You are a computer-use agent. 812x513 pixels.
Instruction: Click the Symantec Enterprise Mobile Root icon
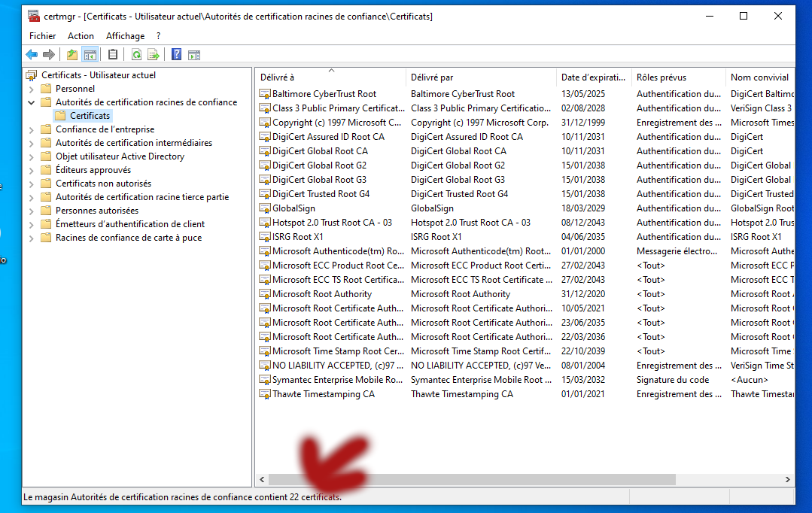(x=265, y=379)
